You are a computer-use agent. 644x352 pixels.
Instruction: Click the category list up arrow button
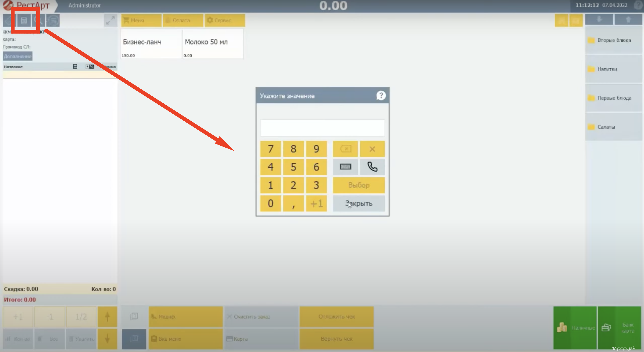click(x=628, y=19)
